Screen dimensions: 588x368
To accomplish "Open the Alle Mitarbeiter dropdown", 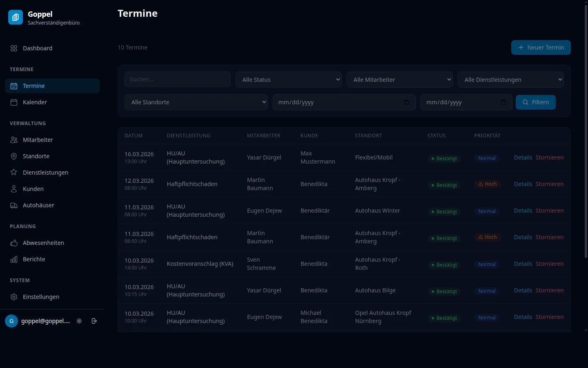I will (x=399, y=80).
